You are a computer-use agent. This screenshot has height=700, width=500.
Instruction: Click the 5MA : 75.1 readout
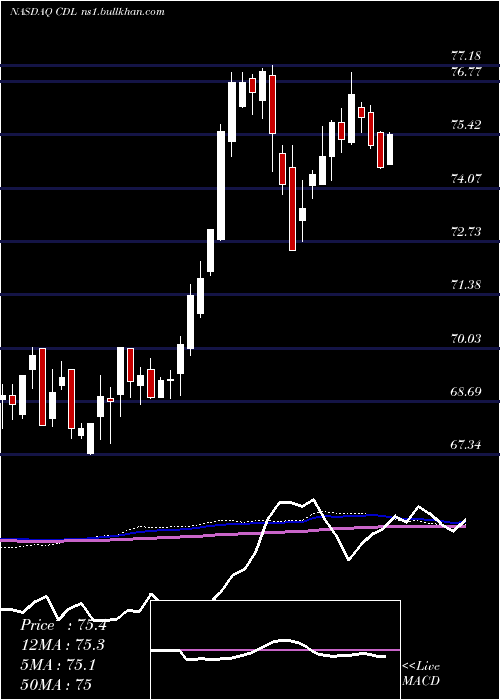click(58, 664)
